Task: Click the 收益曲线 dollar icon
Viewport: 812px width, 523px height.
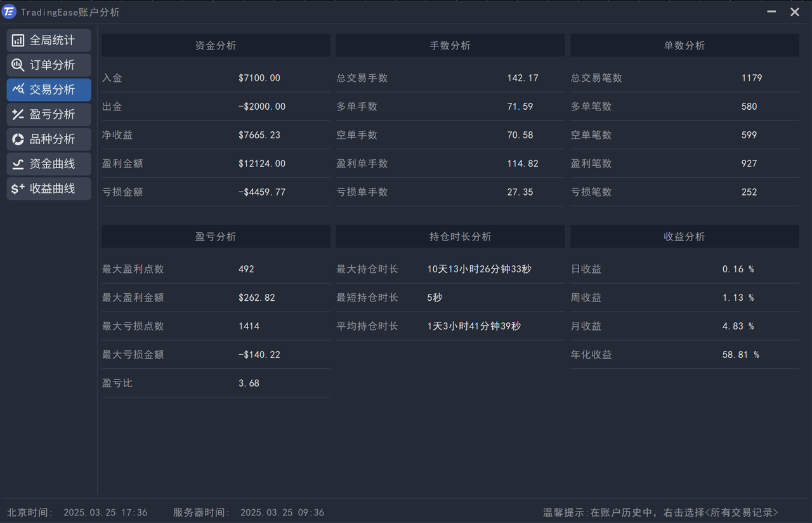Action: pyautogui.click(x=18, y=189)
